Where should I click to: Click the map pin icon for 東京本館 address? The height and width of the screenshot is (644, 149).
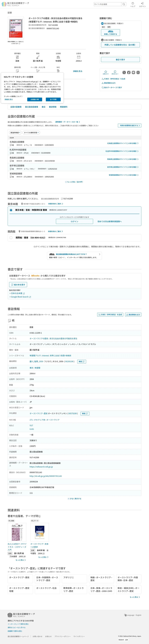coord(22,204)
